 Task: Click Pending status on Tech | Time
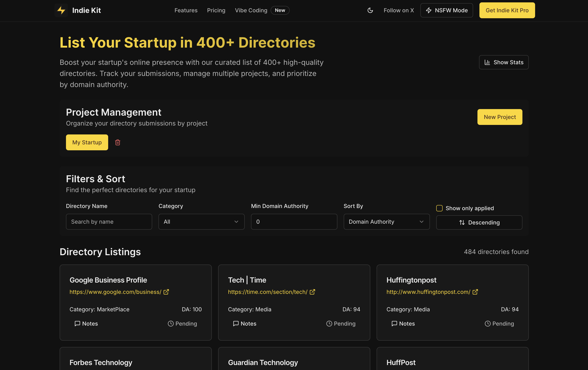341,324
